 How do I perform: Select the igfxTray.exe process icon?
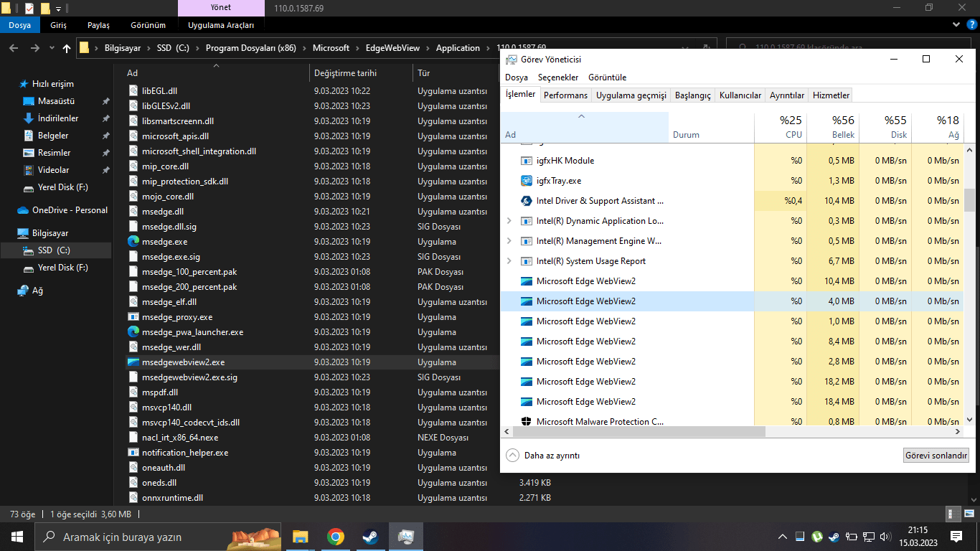click(x=526, y=181)
